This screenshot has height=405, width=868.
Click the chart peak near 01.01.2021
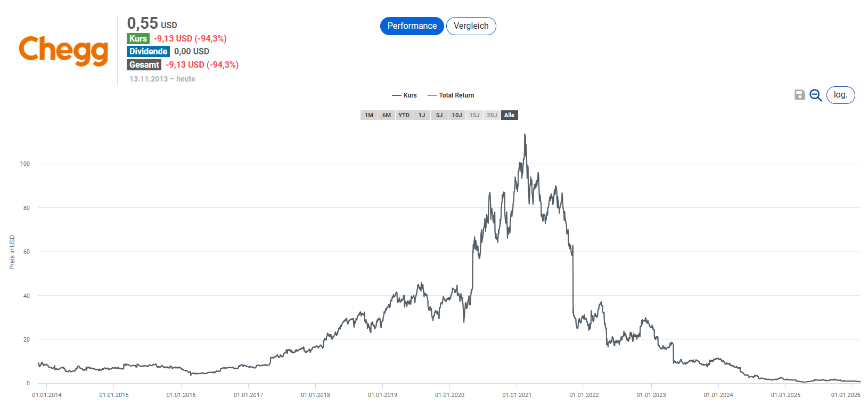[x=525, y=135]
